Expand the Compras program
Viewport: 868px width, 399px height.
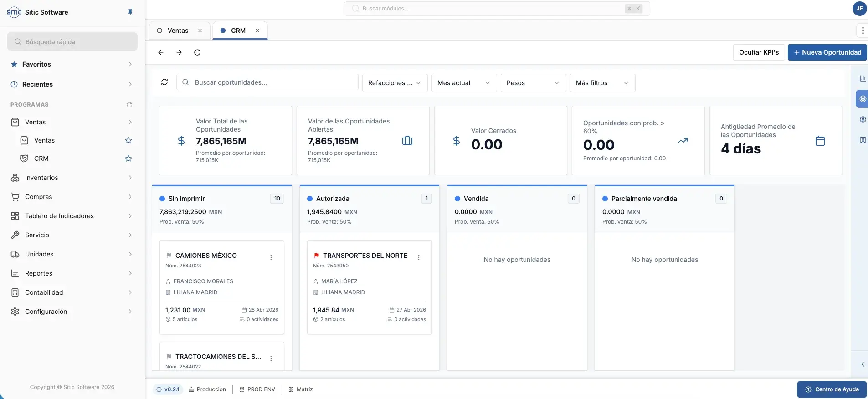[x=72, y=197]
